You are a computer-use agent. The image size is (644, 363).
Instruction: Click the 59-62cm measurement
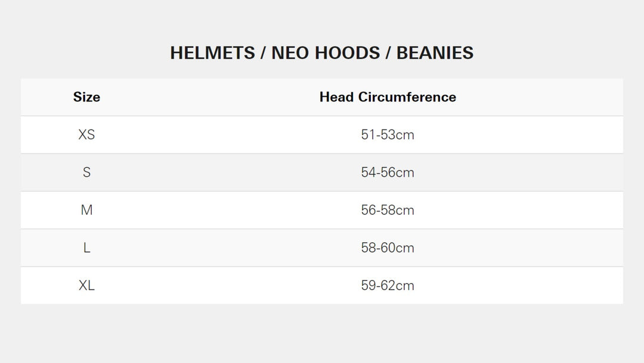pyautogui.click(x=388, y=285)
